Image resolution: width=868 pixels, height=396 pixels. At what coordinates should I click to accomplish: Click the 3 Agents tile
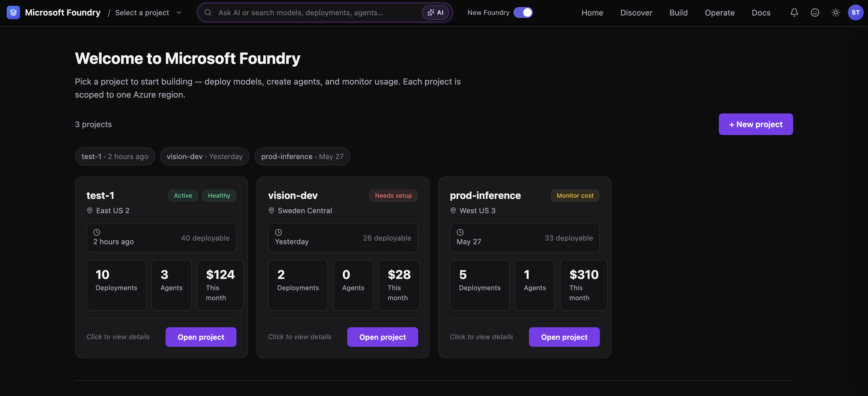[172, 285]
